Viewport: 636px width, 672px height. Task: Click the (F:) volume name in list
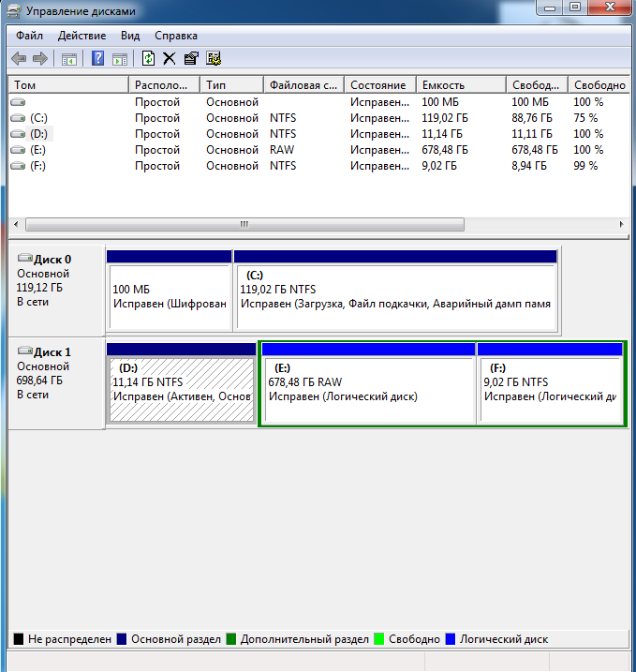(37, 166)
